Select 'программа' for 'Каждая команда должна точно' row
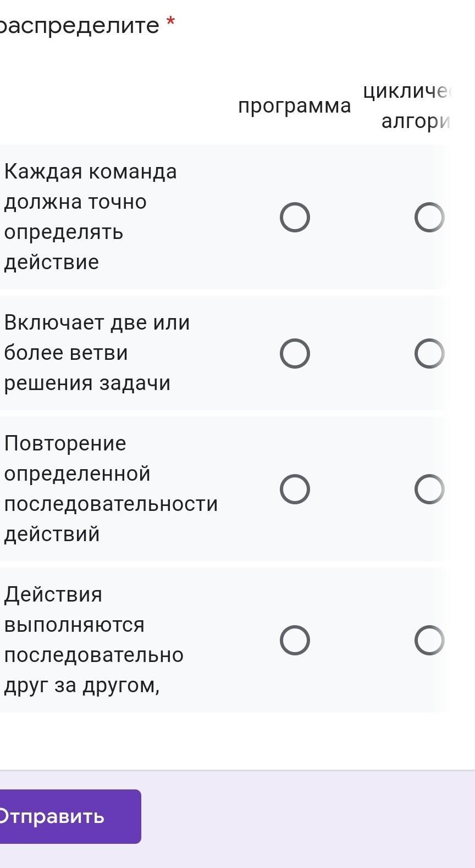The width and height of the screenshot is (475, 868). coord(295,217)
